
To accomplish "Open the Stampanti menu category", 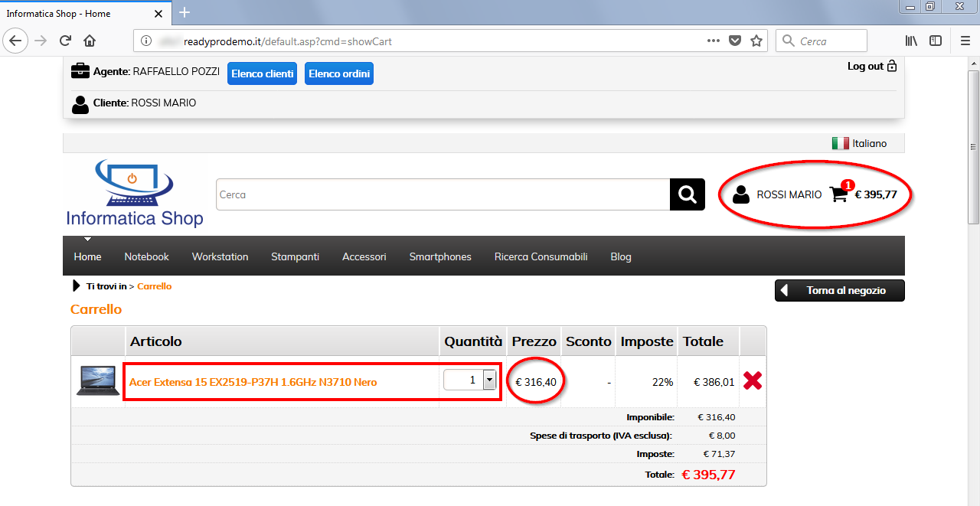I will 295,256.
